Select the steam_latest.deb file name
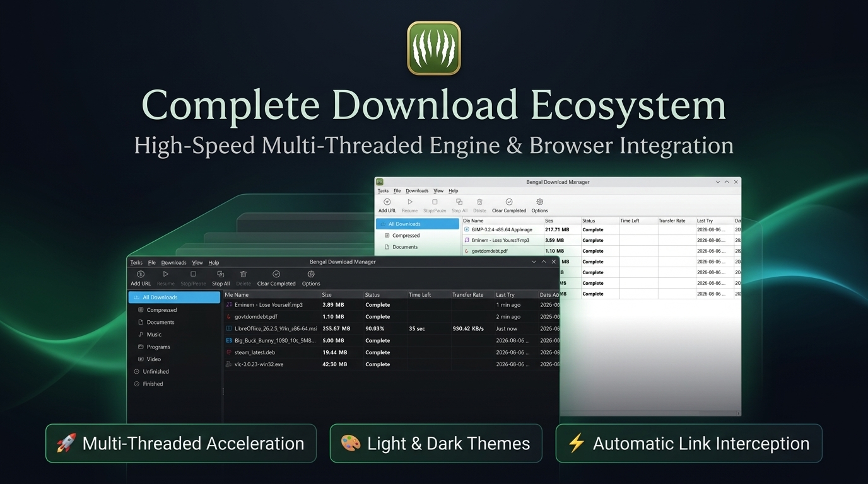The image size is (868, 484). tap(255, 353)
